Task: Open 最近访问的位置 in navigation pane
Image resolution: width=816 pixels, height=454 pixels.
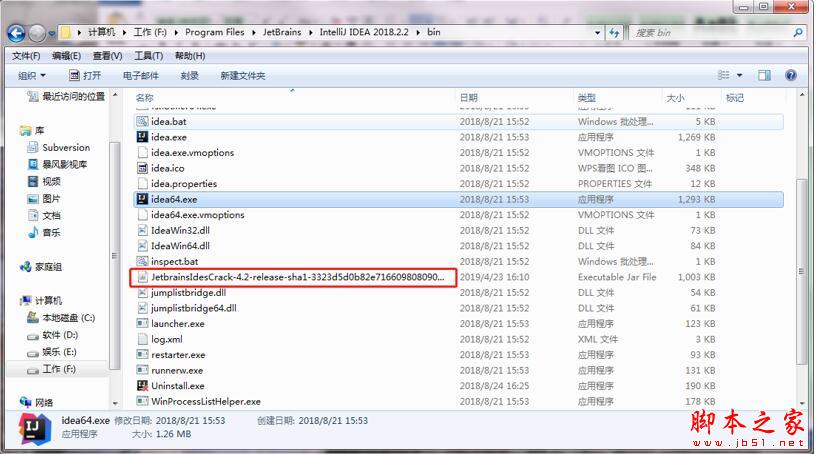Action: (x=66, y=96)
